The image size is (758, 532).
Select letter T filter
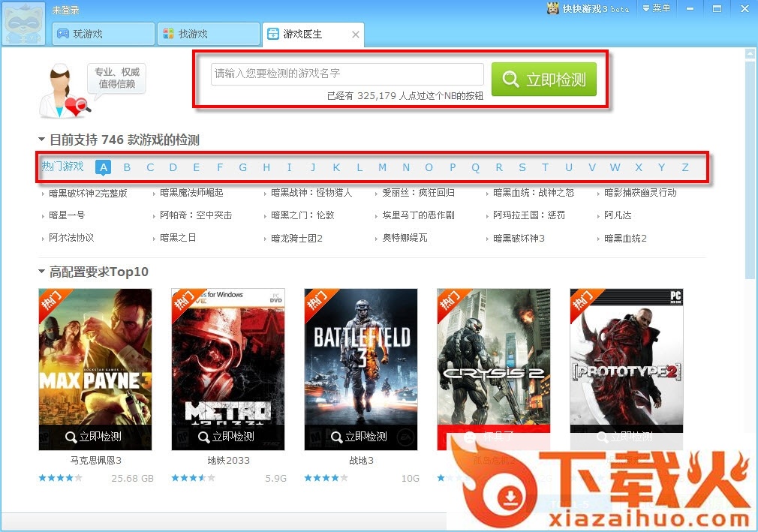click(x=546, y=167)
